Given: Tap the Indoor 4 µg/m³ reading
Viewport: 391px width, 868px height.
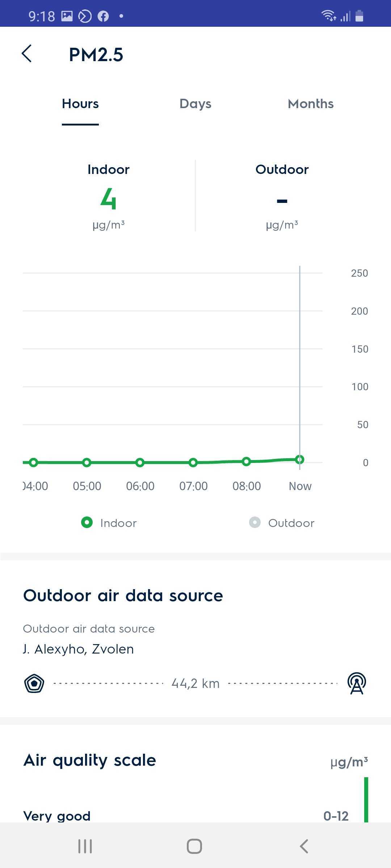Looking at the screenshot, I should pos(109,199).
